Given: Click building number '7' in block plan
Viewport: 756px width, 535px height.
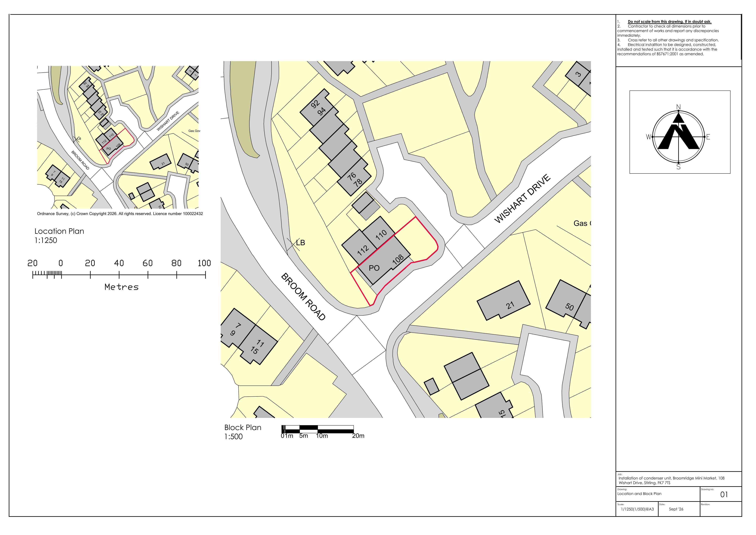Looking at the screenshot, I should (x=238, y=326).
